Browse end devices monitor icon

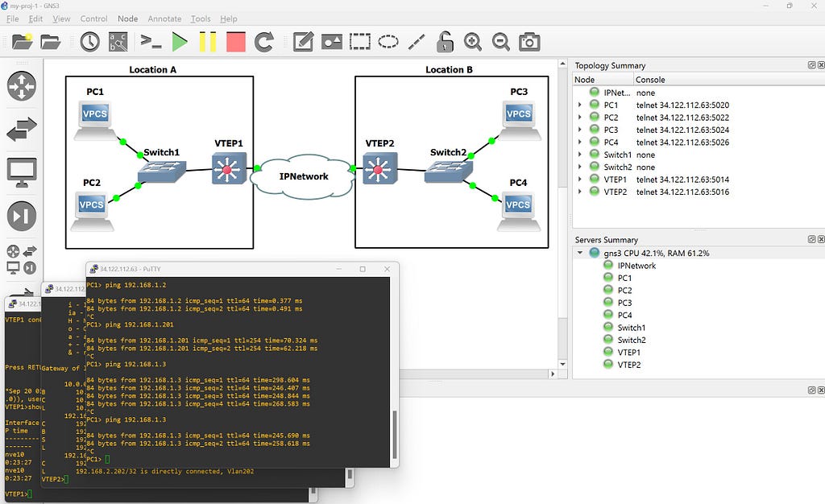click(22, 171)
